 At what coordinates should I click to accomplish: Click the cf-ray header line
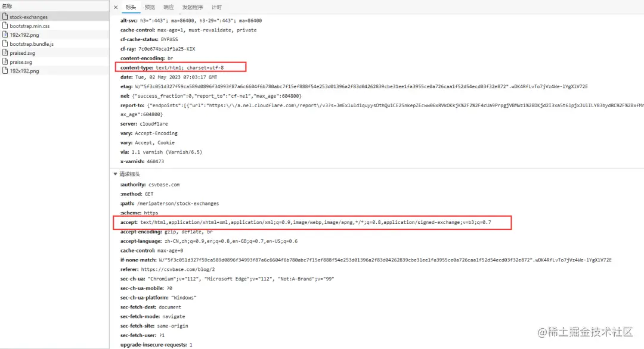[x=157, y=49]
